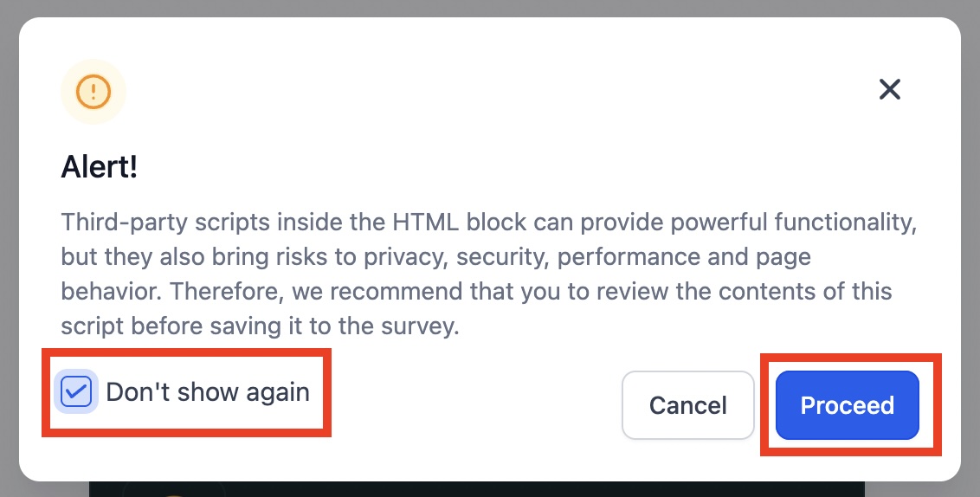
Task: Click the warning paragraph about third-party scripts
Action: coord(489,274)
